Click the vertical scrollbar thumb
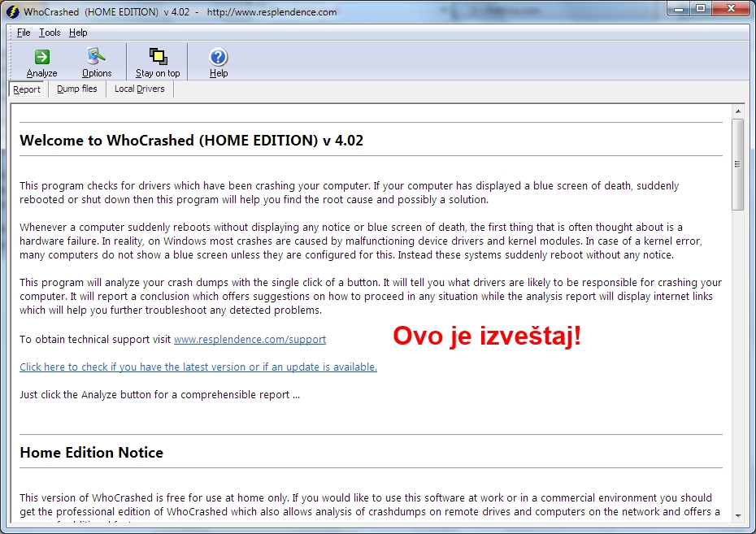 click(x=737, y=164)
